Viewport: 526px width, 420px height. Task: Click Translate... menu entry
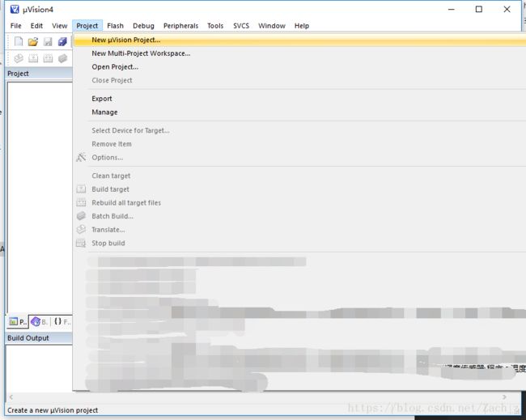click(x=299, y=230)
